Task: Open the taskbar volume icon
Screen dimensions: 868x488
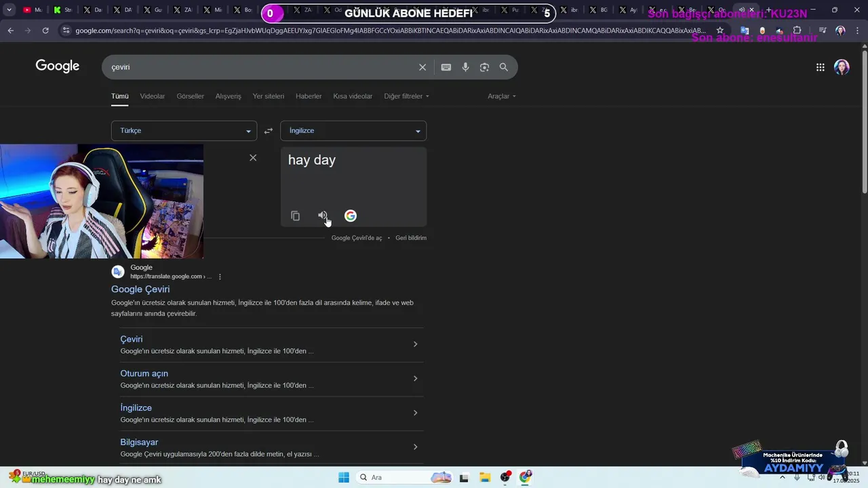Action: point(821,477)
